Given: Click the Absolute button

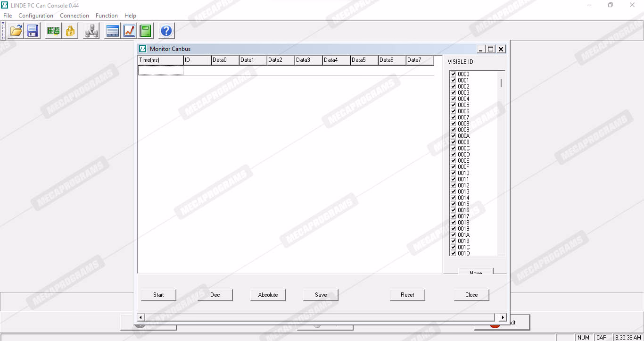Looking at the screenshot, I should point(268,295).
